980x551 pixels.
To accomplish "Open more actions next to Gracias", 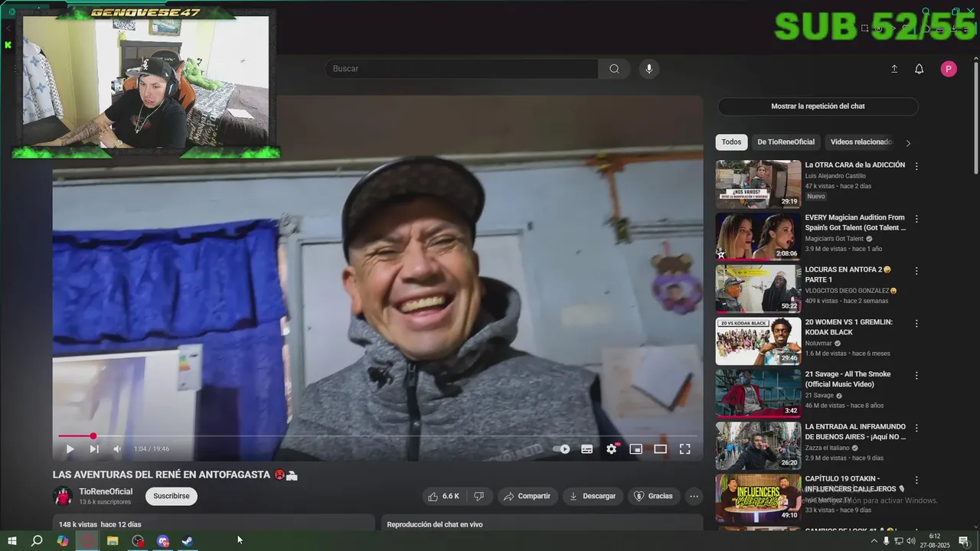I will pos(694,496).
